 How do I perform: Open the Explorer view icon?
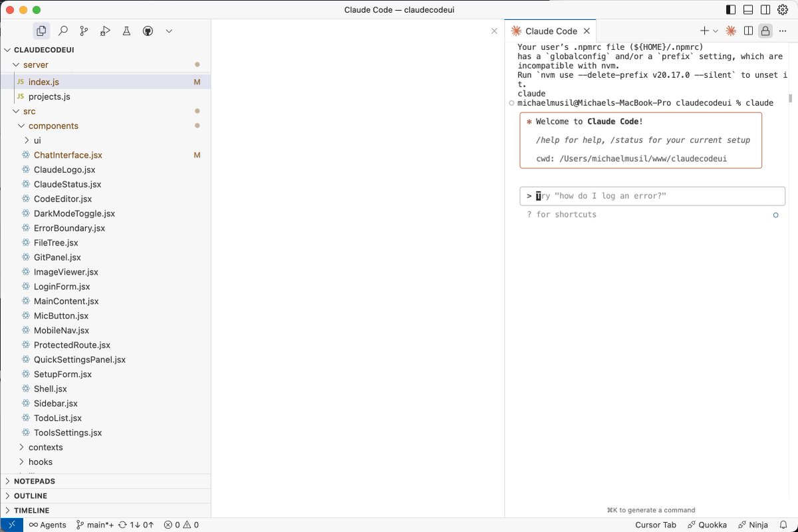[41, 31]
